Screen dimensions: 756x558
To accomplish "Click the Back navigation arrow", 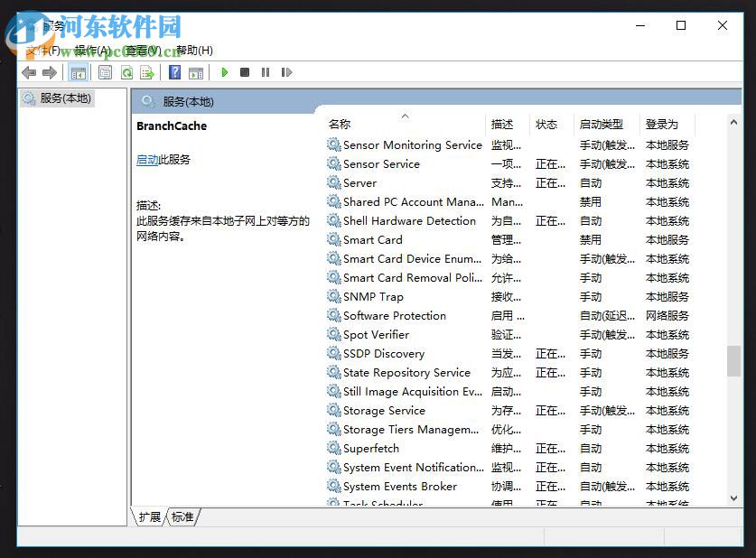I will 28,72.
